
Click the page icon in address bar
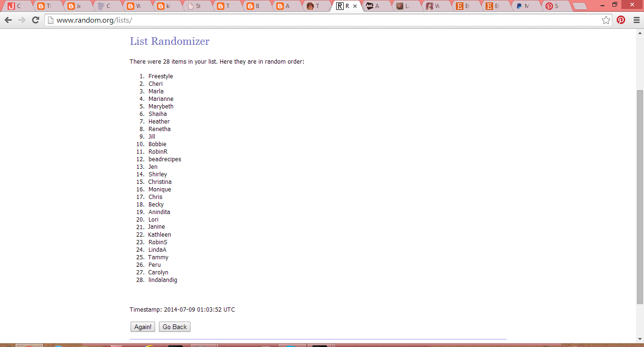[x=51, y=20]
